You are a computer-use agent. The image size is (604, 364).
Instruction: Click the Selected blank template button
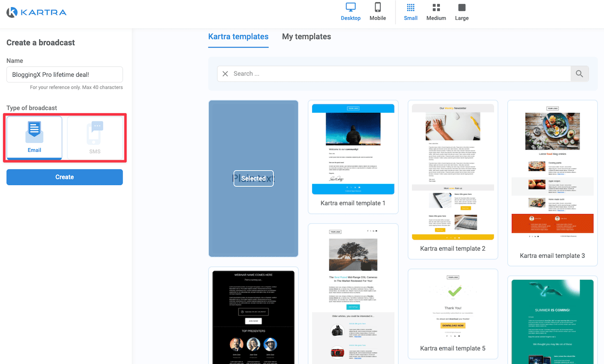click(x=253, y=178)
